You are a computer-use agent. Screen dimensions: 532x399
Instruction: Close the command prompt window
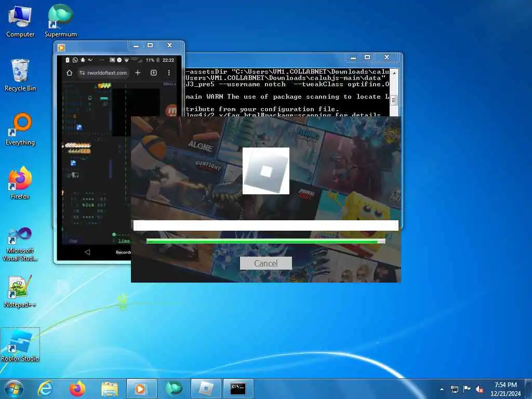pos(387,58)
